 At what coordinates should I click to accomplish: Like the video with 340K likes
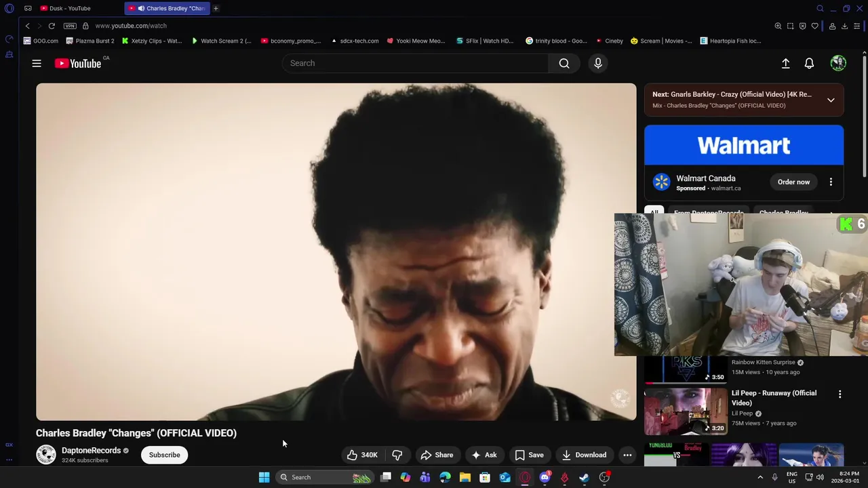pyautogui.click(x=362, y=455)
